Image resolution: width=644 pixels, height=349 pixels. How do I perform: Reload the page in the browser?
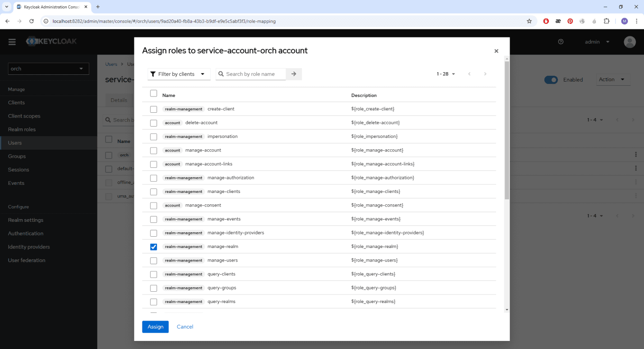32,21
